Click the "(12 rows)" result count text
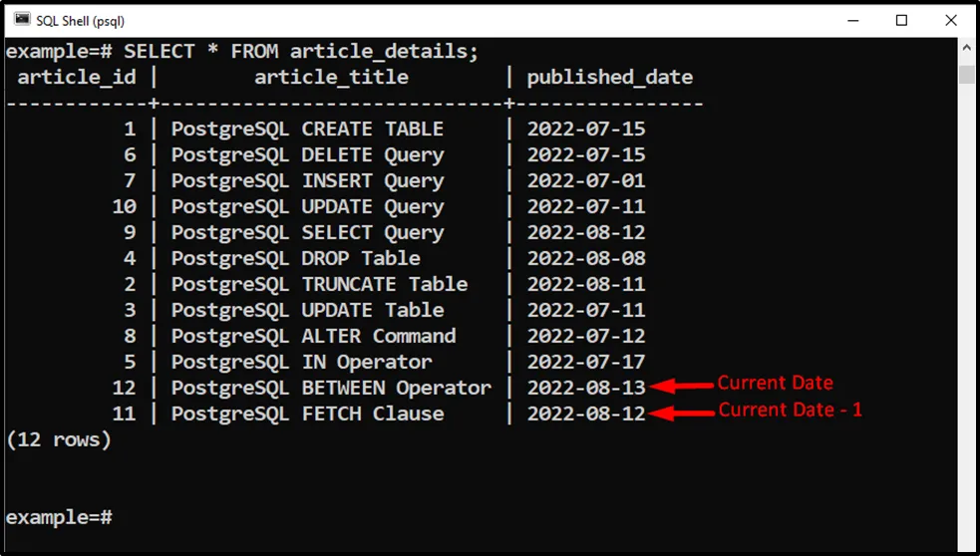The width and height of the screenshot is (980, 556). click(x=59, y=439)
